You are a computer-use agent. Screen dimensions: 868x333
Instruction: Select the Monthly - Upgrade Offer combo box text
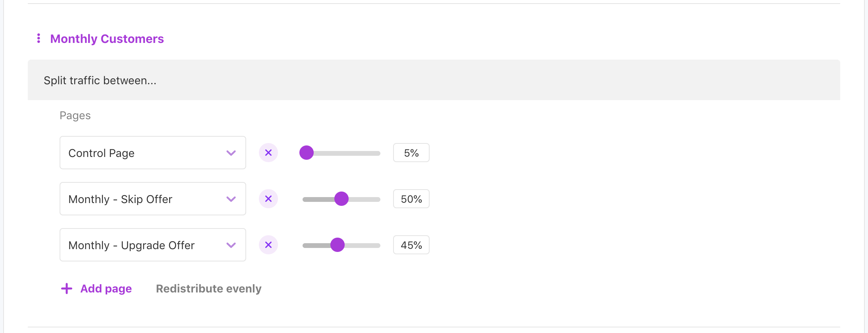tap(131, 246)
